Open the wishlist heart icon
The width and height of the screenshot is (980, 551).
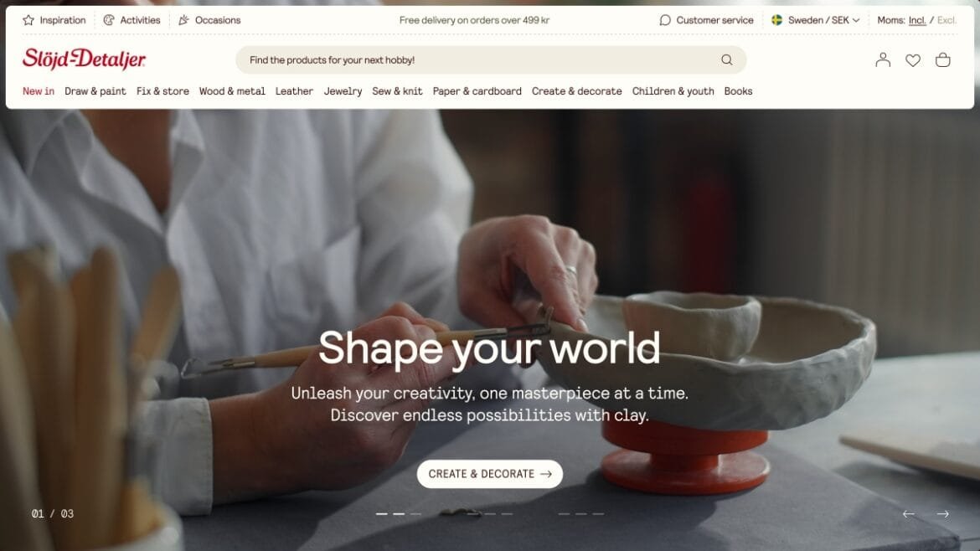point(913,60)
